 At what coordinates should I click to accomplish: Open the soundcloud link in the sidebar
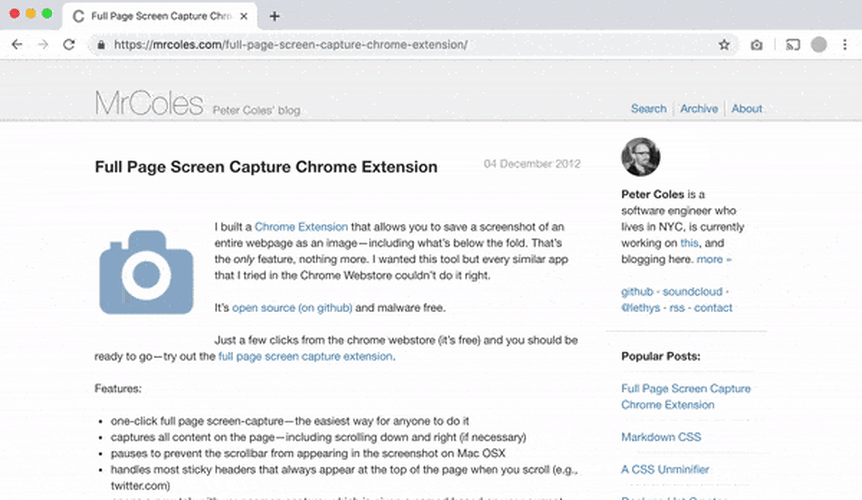(x=692, y=292)
